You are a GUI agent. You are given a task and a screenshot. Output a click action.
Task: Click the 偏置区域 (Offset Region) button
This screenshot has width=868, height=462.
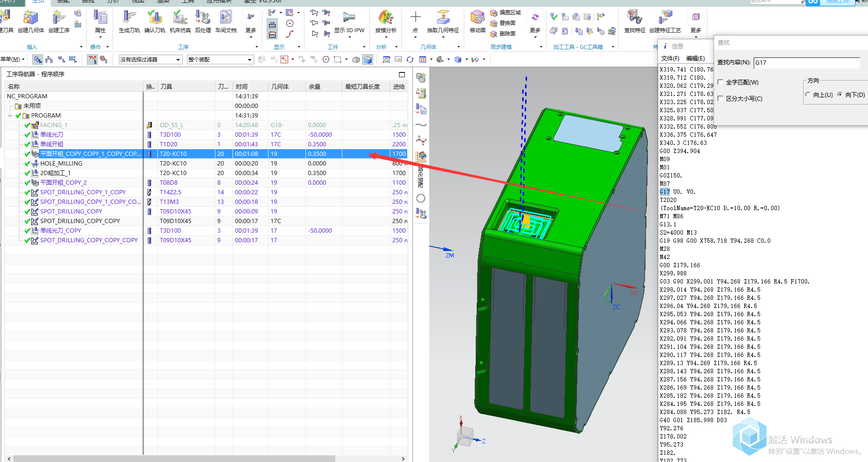pyautogui.click(x=505, y=12)
